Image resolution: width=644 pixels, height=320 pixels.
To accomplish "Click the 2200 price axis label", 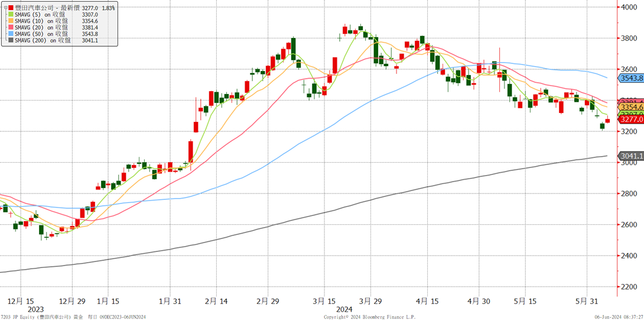I will click(x=629, y=287).
